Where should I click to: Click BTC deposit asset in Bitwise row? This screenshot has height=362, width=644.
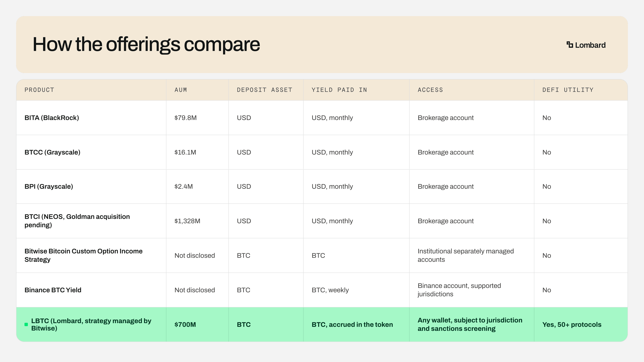pyautogui.click(x=244, y=255)
